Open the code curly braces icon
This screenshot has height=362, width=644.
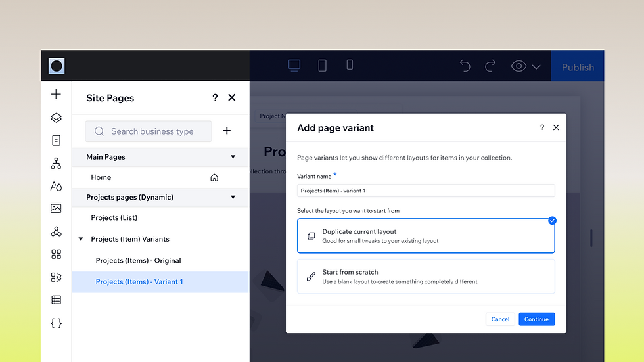pyautogui.click(x=56, y=323)
